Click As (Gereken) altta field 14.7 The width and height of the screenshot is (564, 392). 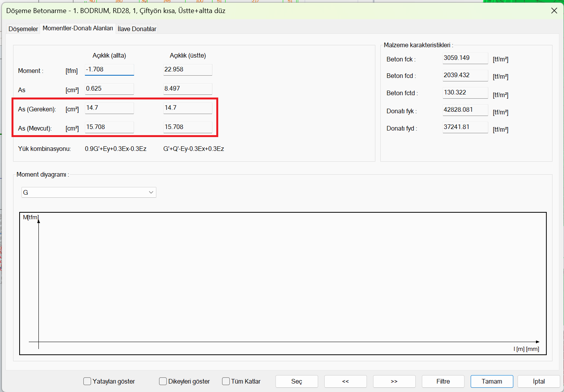pos(109,108)
